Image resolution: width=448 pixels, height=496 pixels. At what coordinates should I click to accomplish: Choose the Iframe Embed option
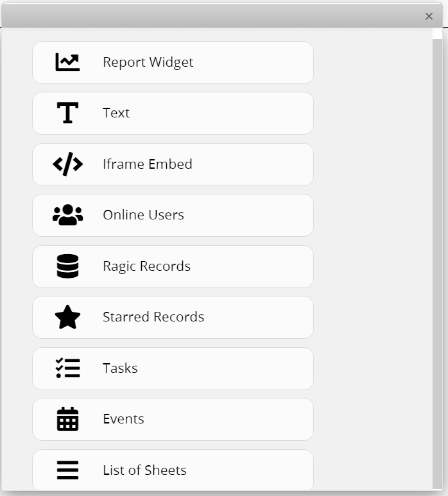tap(173, 164)
